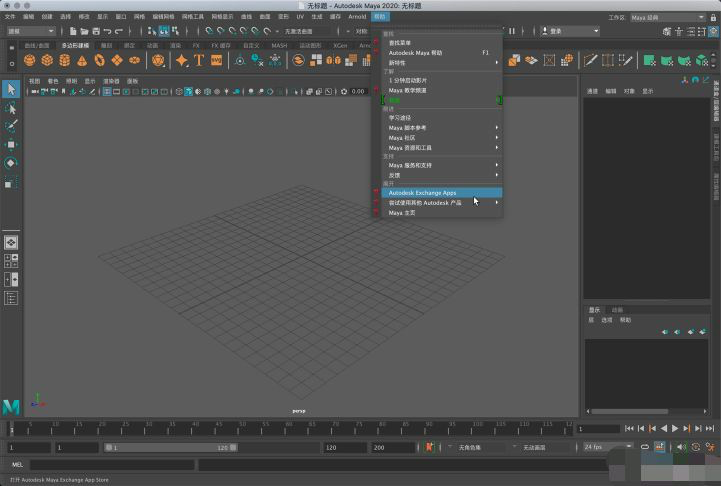Create a polygon cylinder from the shelf

click(65, 60)
